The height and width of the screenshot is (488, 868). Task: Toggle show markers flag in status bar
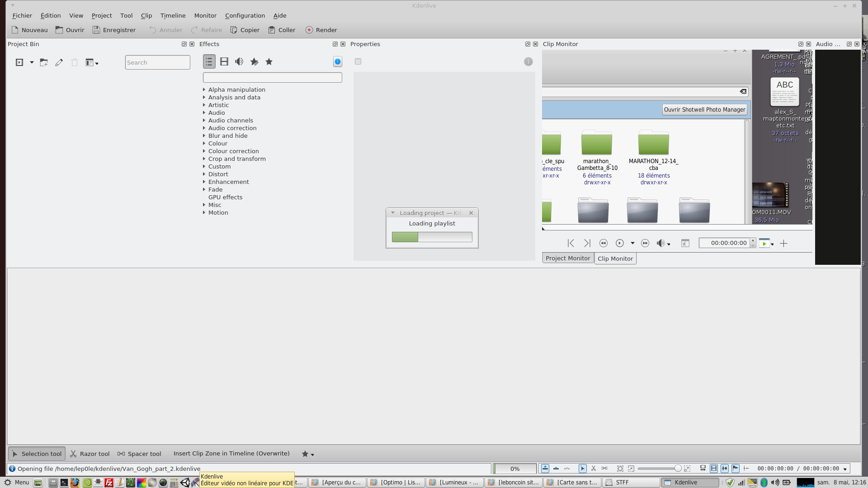[736, 469]
